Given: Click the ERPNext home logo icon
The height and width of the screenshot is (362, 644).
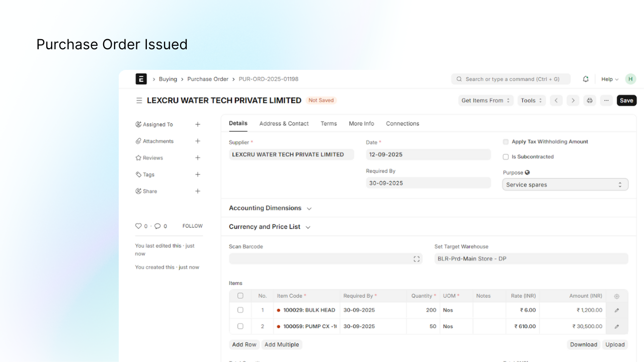Looking at the screenshot, I should tap(141, 79).
